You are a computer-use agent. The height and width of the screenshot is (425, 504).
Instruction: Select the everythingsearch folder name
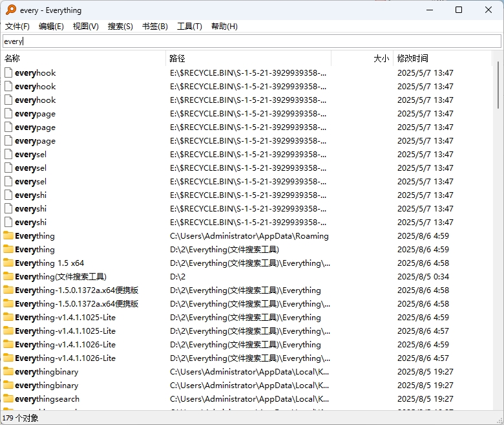(47, 399)
